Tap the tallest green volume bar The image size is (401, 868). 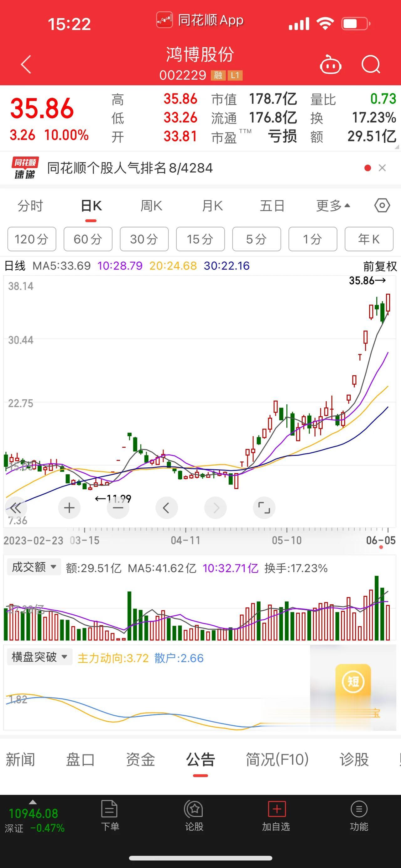[377, 608]
